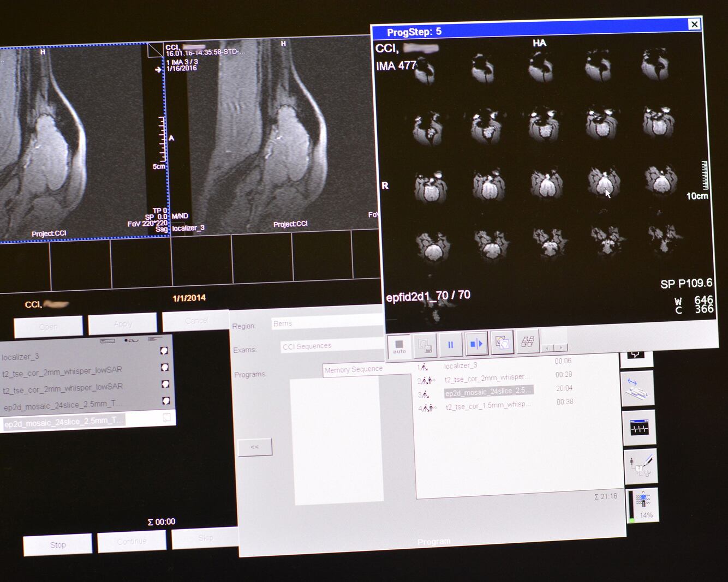Click the auto stop button in ProgStep toolbar

(399, 346)
